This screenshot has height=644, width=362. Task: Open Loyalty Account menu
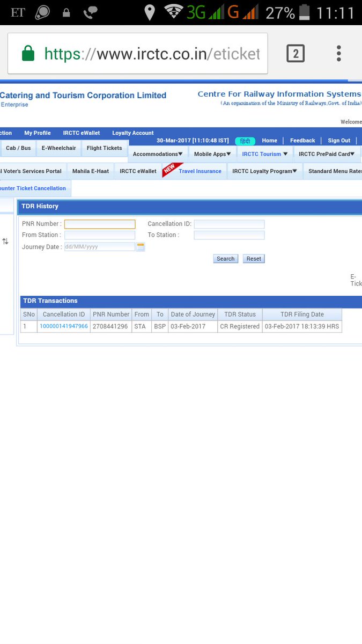click(133, 133)
